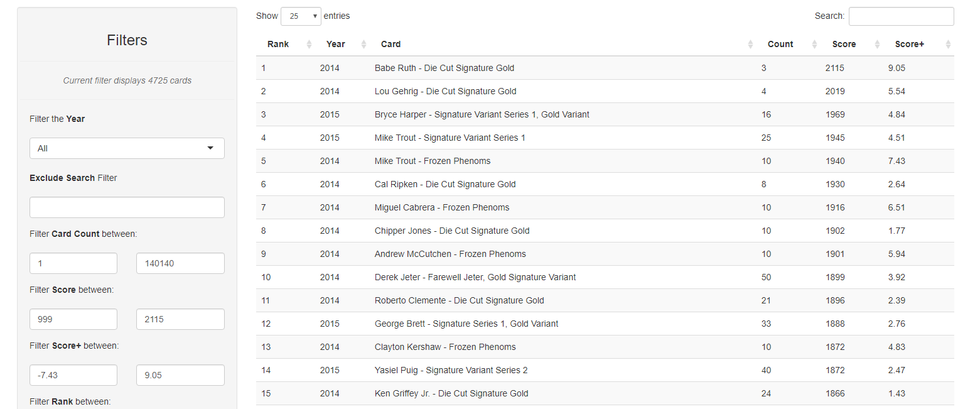This screenshot has height=409, width=980.
Task: Open the Show entries dropdown
Action: click(301, 16)
